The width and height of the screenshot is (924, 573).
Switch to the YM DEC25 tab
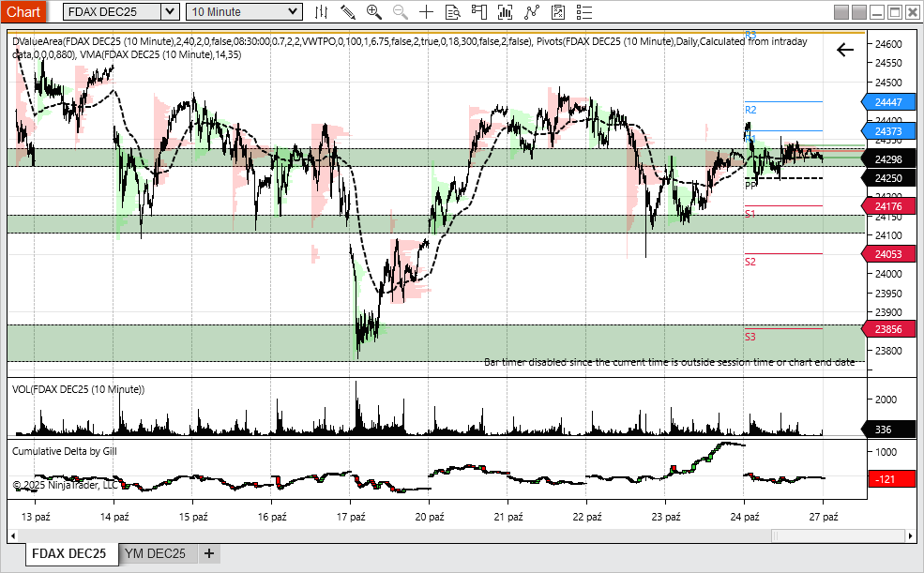point(155,553)
